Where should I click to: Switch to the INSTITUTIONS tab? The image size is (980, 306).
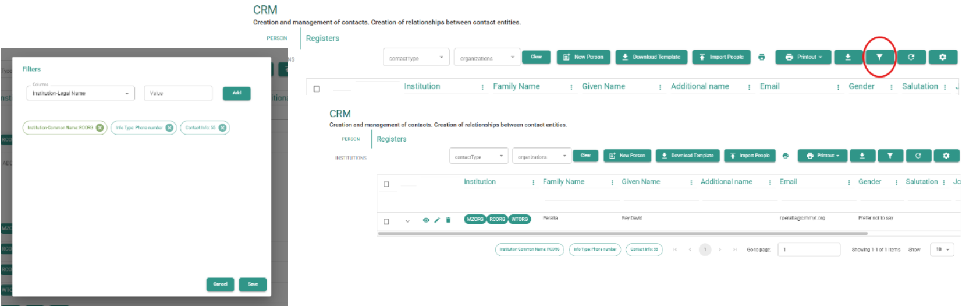point(350,158)
